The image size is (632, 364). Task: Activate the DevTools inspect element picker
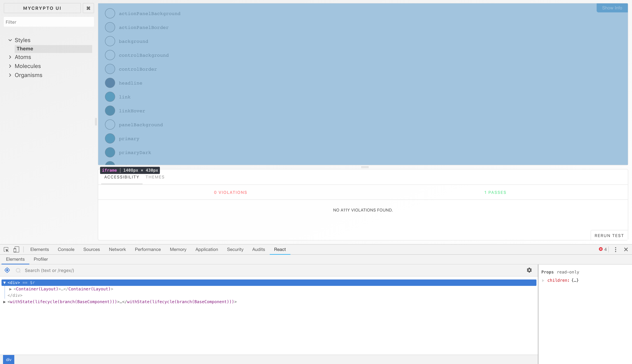tap(6, 249)
